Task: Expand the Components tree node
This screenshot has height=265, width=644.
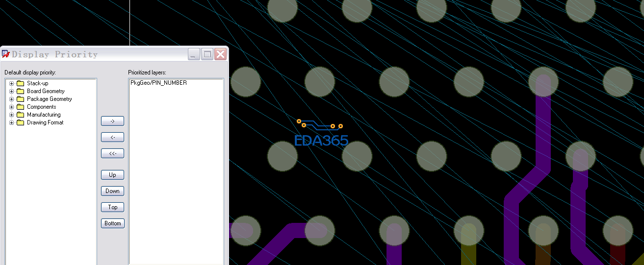Action: click(x=12, y=107)
